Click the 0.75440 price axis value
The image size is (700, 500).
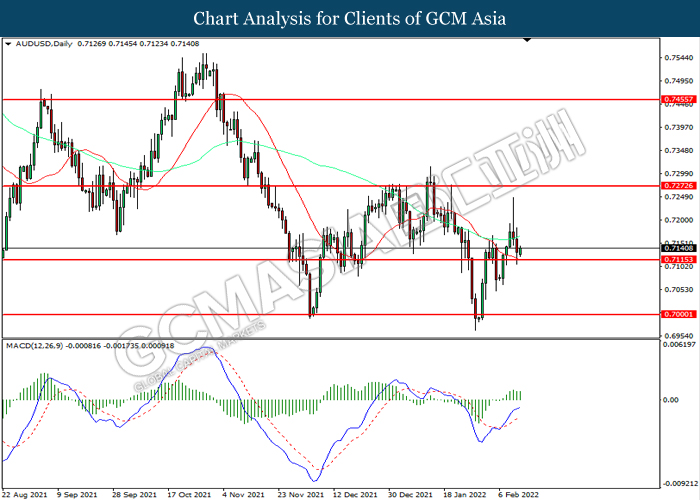point(679,58)
